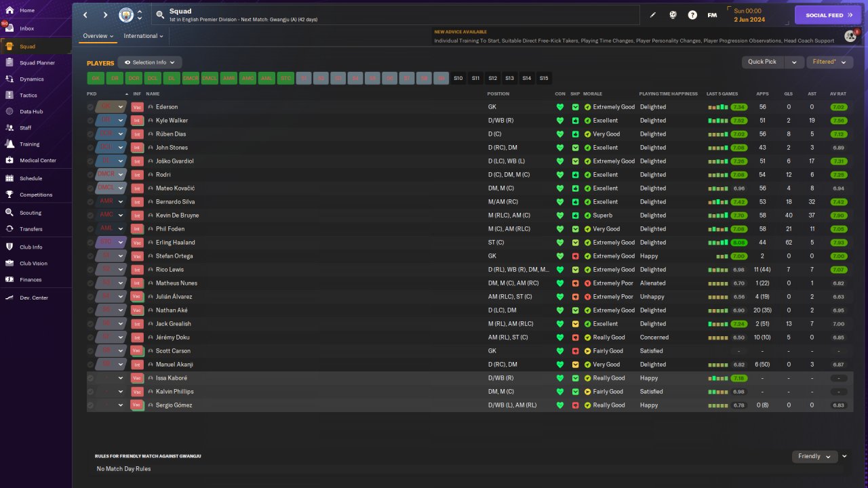Collapse the match rules panel chevron

click(845, 456)
